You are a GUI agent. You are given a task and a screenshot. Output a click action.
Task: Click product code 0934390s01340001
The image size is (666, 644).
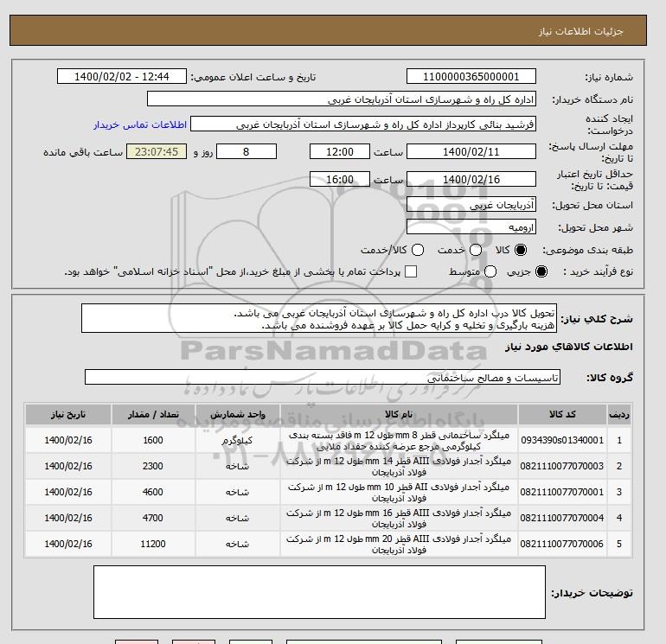[562, 440]
